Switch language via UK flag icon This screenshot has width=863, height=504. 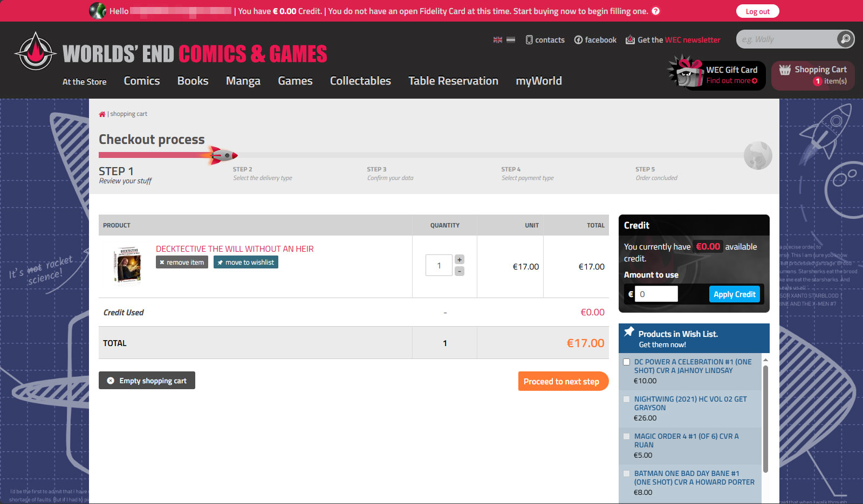(497, 40)
